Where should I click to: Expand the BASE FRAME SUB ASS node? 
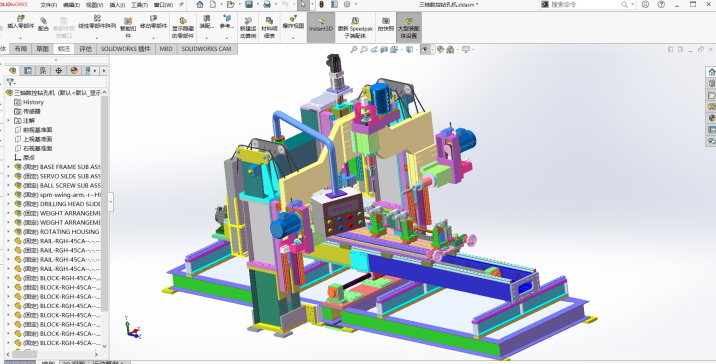8,167
